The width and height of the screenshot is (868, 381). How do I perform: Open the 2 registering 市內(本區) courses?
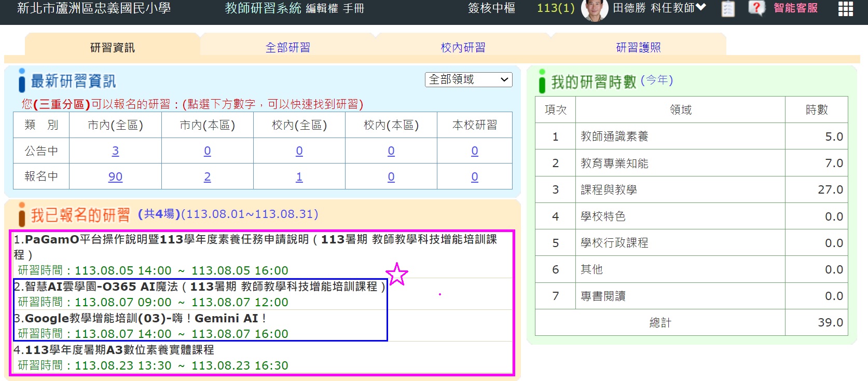pyautogui.click(x=208, y=176)
